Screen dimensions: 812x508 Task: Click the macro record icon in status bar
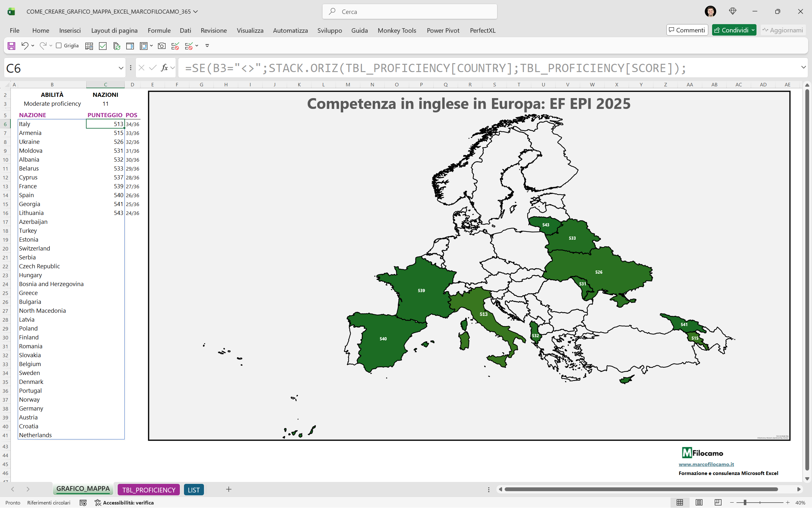coord(83,503)
